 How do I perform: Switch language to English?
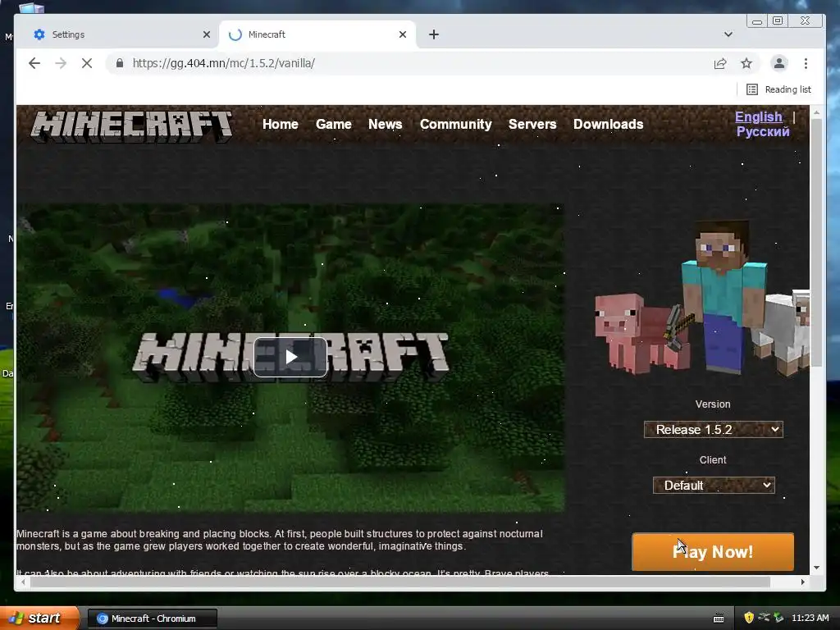click(759, 116)
